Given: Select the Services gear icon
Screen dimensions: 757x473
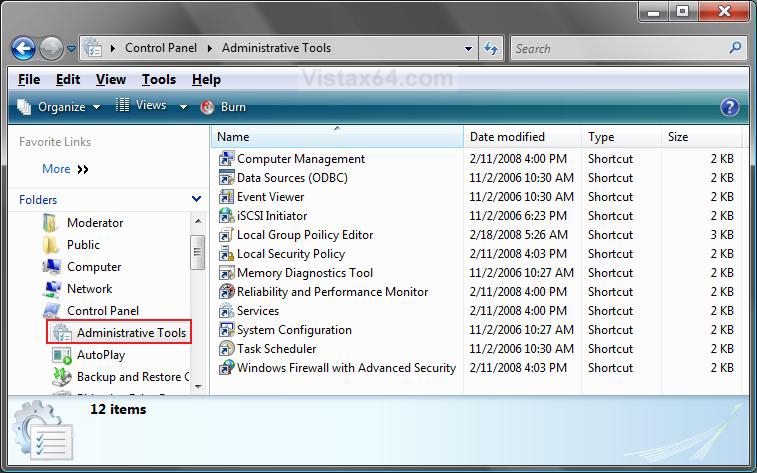Looking at the screenshot, I should [227, 311].
